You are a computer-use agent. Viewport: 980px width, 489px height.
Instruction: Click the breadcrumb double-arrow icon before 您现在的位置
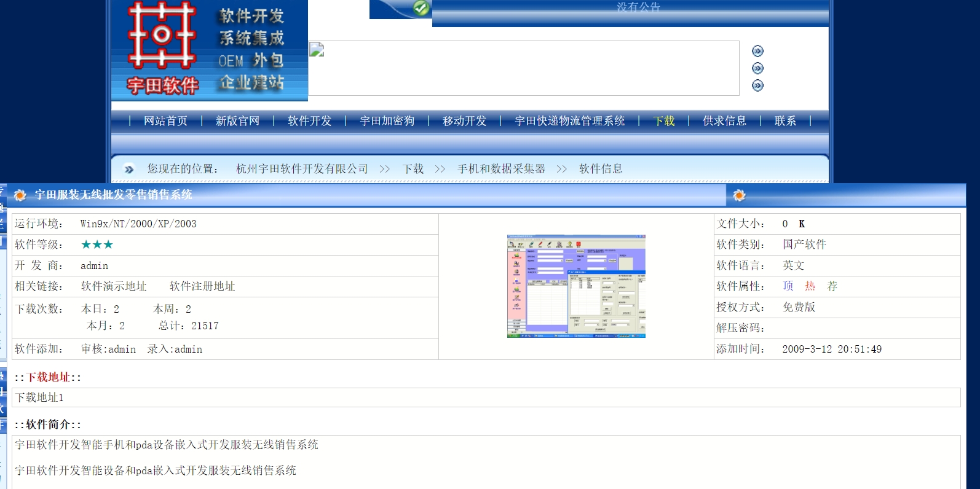click(x=129, y=169)
